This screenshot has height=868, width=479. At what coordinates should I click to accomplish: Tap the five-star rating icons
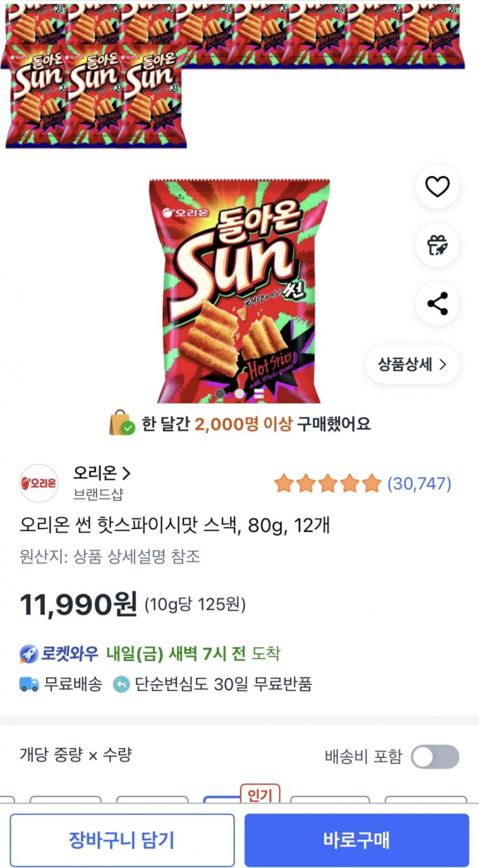click(327, 484)
